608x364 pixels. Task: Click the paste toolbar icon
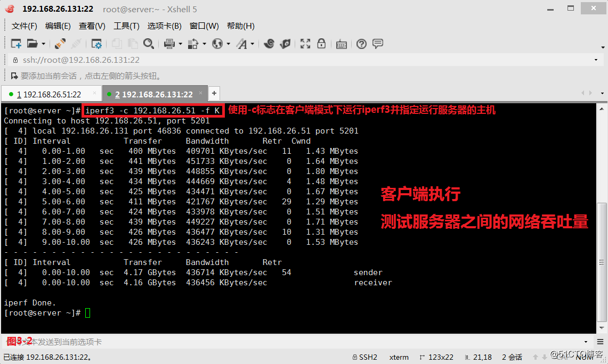[133, 44]
